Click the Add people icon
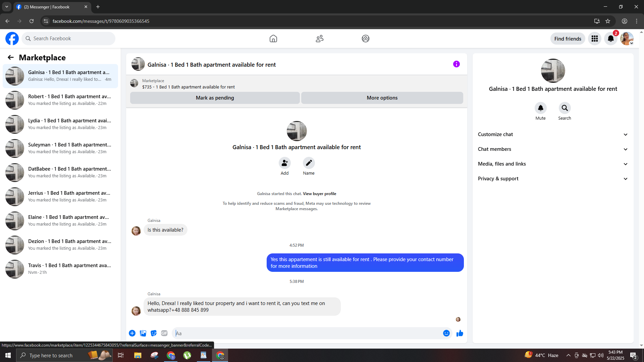The width and height of the screenshot is (644, 362). tap(285, 163)
